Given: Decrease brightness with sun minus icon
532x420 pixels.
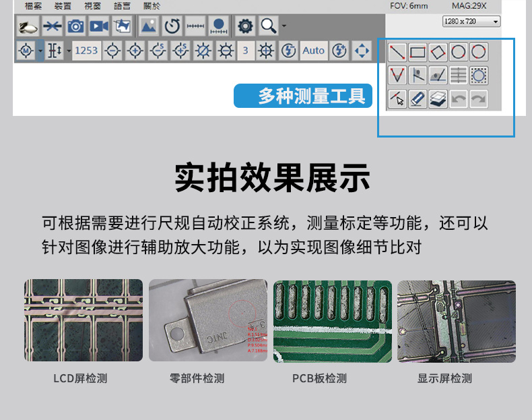Looking at the screenshot, I should tap(226, 51).
